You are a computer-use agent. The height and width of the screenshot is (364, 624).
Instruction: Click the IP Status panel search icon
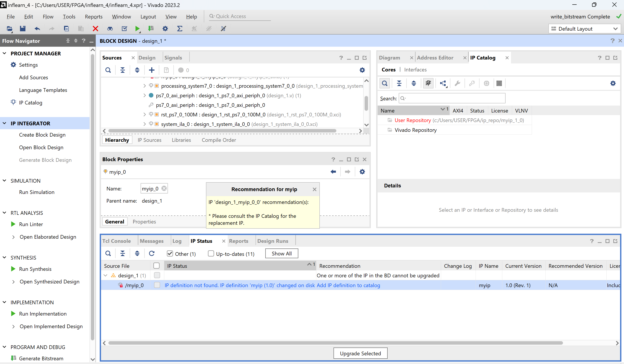tap(108, 253)
